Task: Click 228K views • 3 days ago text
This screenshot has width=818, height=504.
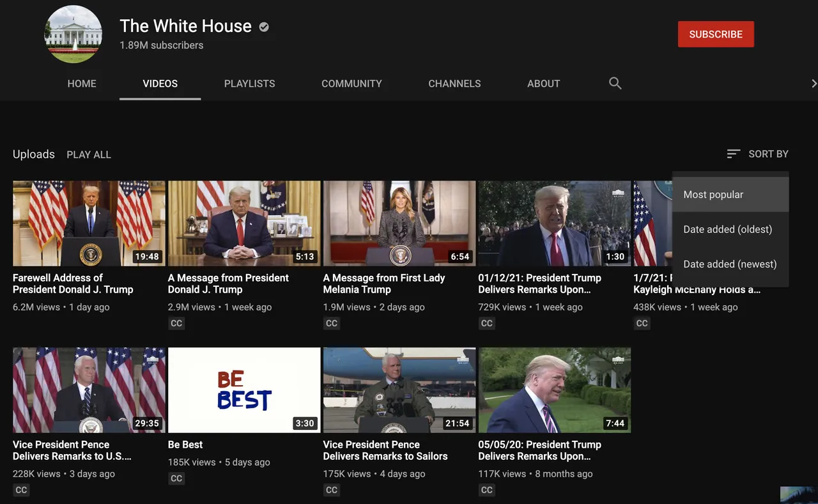Action: [x=64, y=474]
